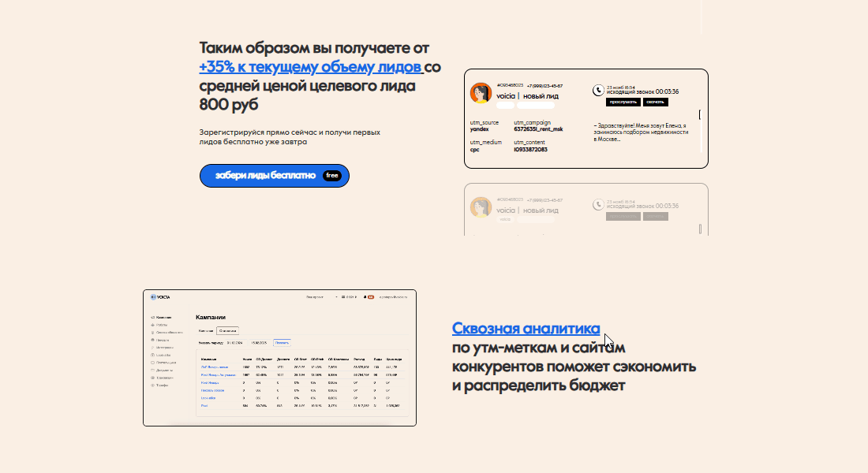The image size is (868, 473).
Task: Click the "прослушать" button in the top lead card
Action: [x=623, y=102]
